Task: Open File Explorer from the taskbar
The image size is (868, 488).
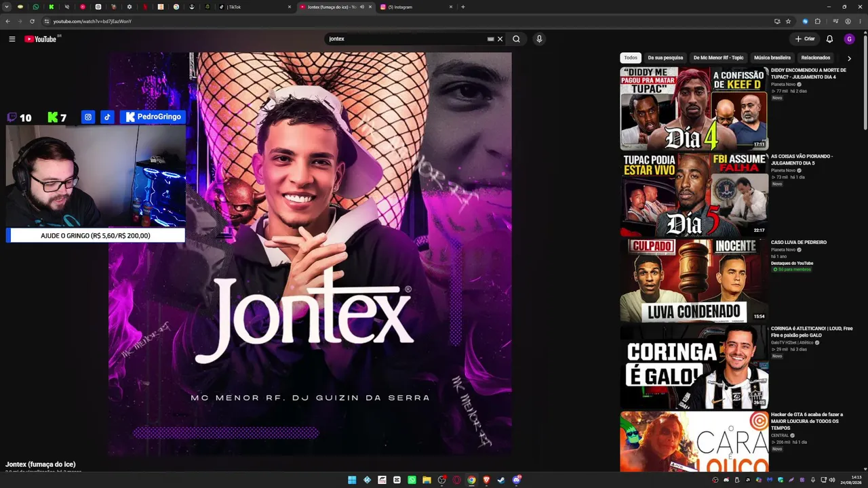Action: click(x=427, y=480)
